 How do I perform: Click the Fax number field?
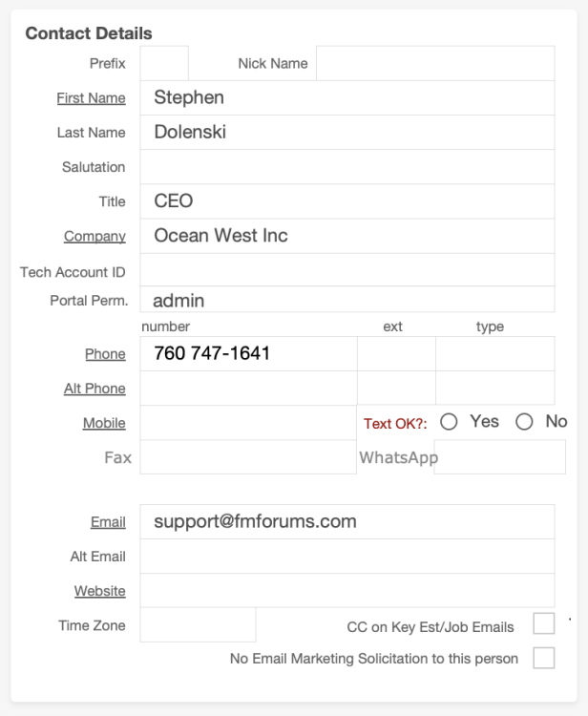(247, 457)
